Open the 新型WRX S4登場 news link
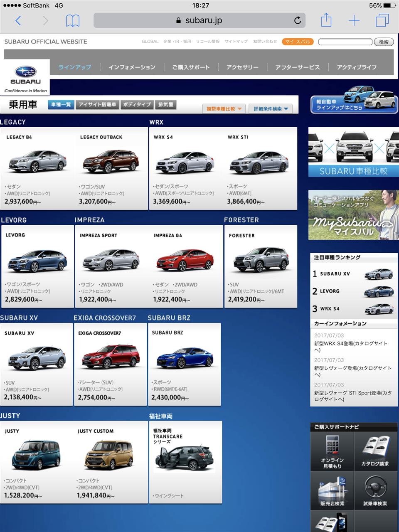This screenshot has width=399, height=532. [x=351, y=347]
